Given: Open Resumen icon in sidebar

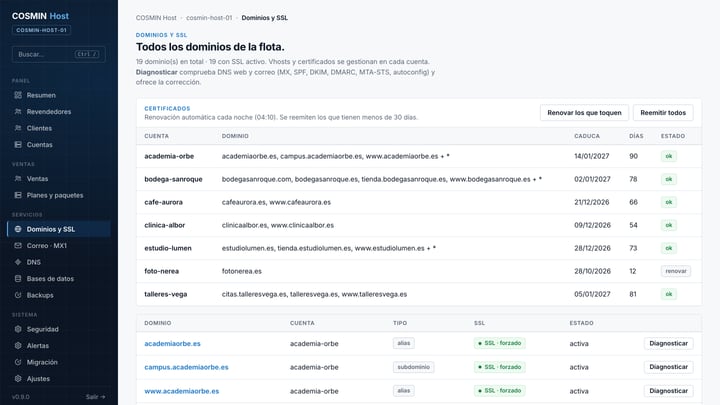Looking at the screenshot, I should click(18, 95).
